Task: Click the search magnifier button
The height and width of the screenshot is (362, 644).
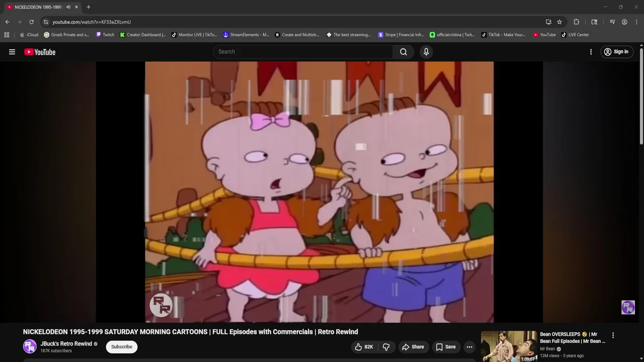Action: click(x=404, y=52)
